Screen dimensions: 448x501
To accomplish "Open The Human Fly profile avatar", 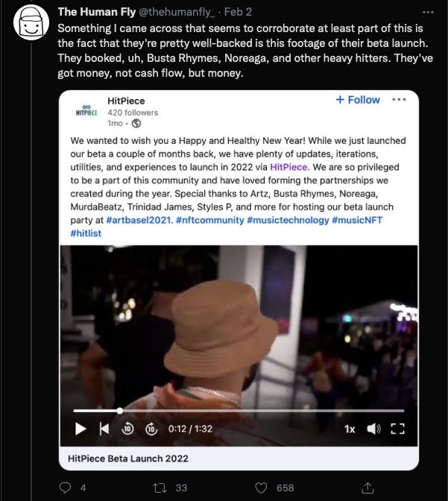I will coord(31,22).
